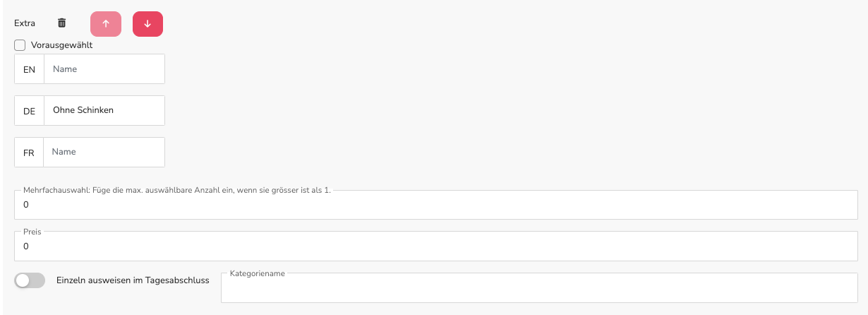The height and width of the screenshot is (315, 868).
Task: Move the Extra down with the red arrow button
Action: click(147, 23)
